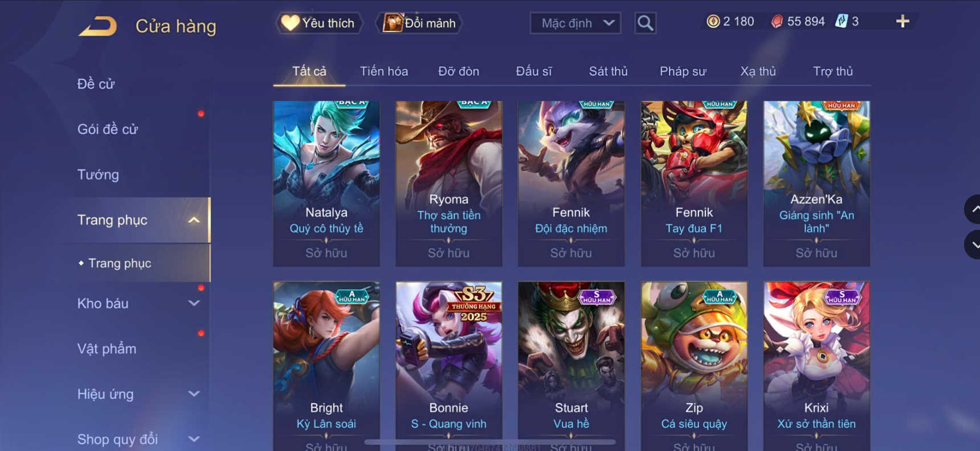Open the Tướng section in sidebar
This screenshot has height=451, width=980.
[x=98, y=174]
